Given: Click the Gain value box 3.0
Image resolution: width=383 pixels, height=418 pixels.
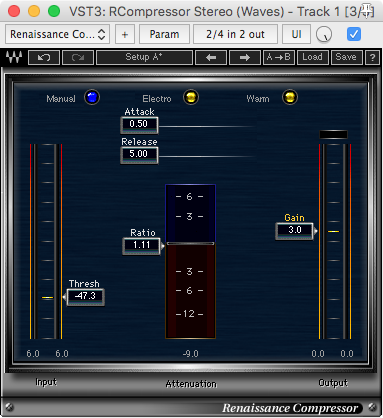Looking at the screenshot, I should (295, 231).
